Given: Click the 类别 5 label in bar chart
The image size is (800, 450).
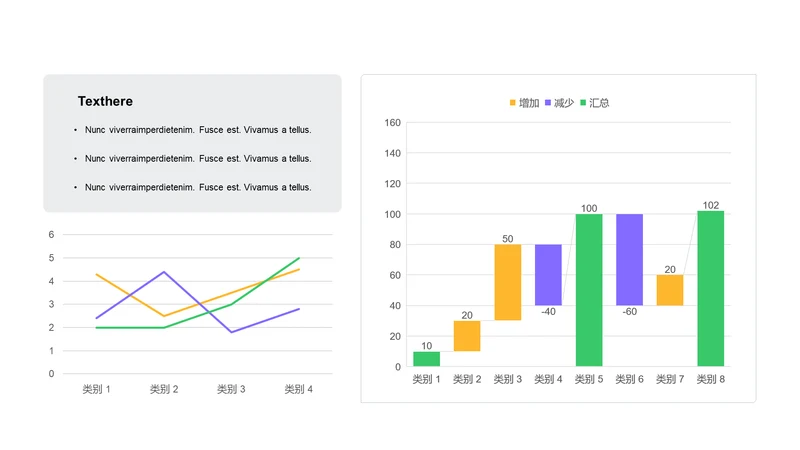Looking at the screenshot, I should point(589,379).
